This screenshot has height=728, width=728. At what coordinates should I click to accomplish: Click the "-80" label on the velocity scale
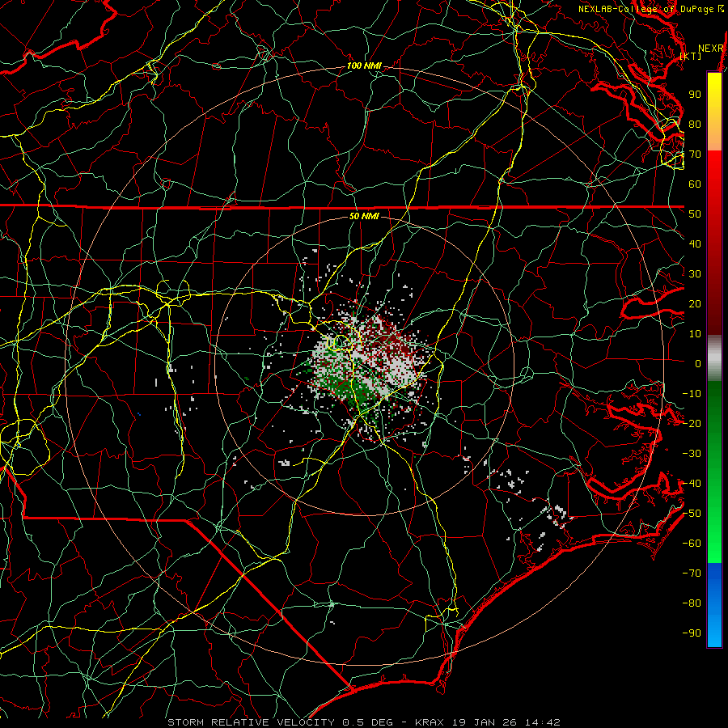point(692,603)
